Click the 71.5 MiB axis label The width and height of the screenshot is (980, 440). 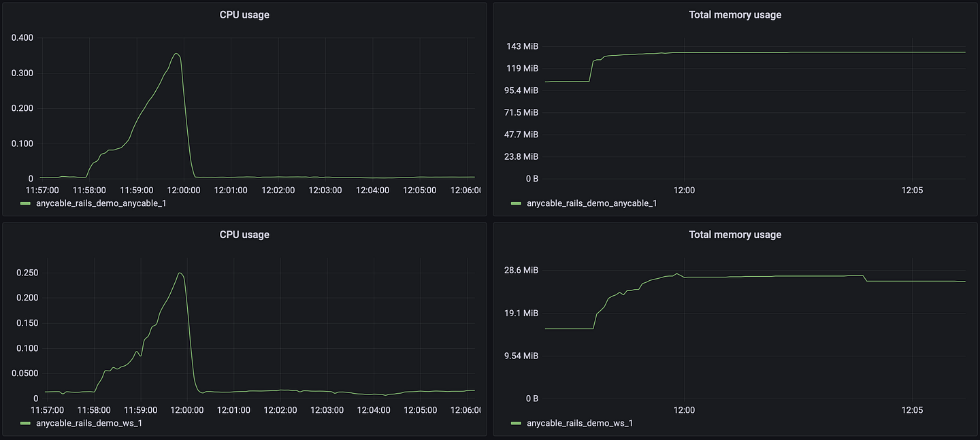point(521,112)
